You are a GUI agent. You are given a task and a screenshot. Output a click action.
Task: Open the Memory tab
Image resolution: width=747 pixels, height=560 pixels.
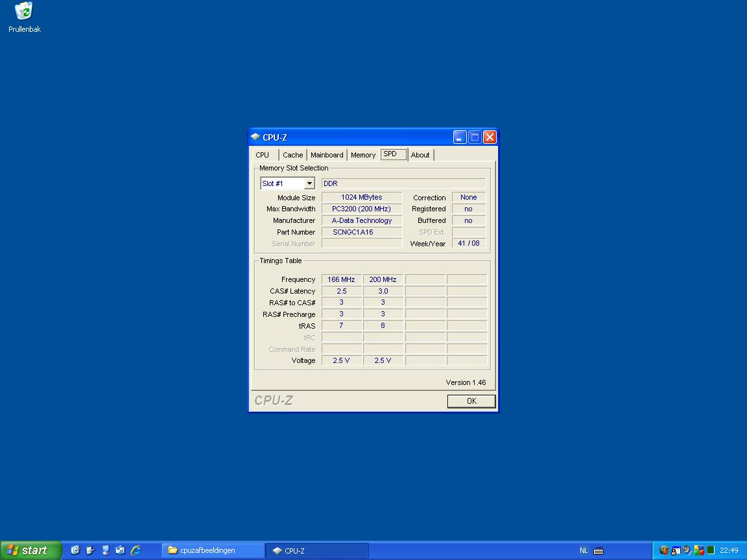point(363,155)
